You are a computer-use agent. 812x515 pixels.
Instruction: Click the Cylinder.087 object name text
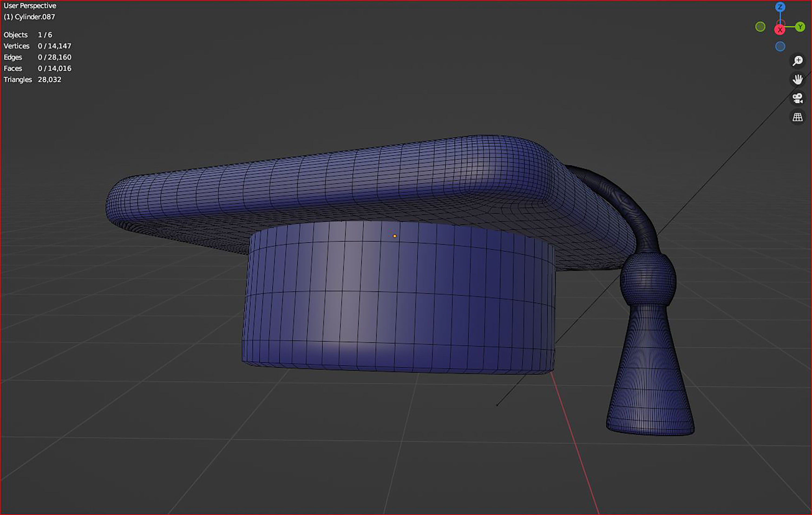tap(29, 17)
